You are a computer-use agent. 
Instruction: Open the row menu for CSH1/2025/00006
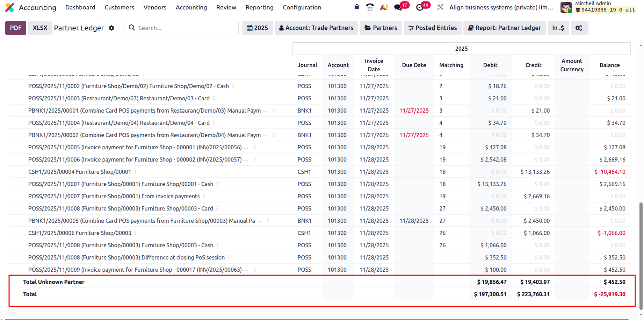[136, 233]
